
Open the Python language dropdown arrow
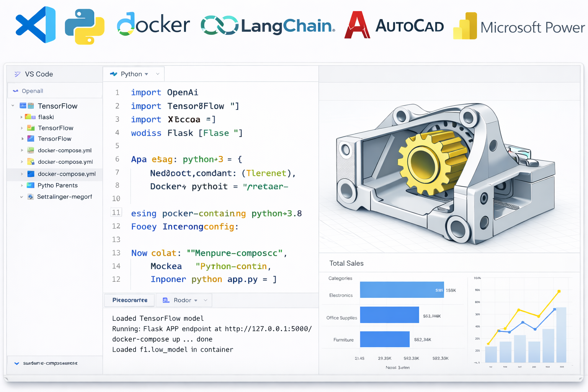(x=147, y=74)
